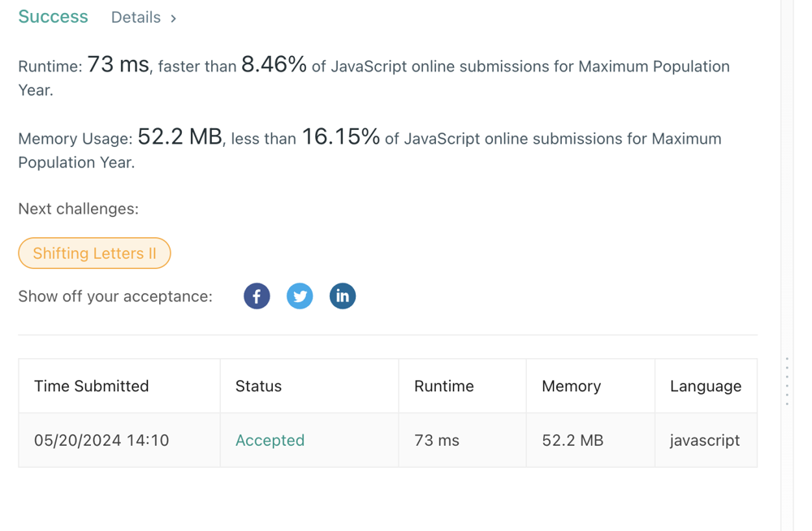
Task: Share acceptance on Facebook
Action: 257,296
